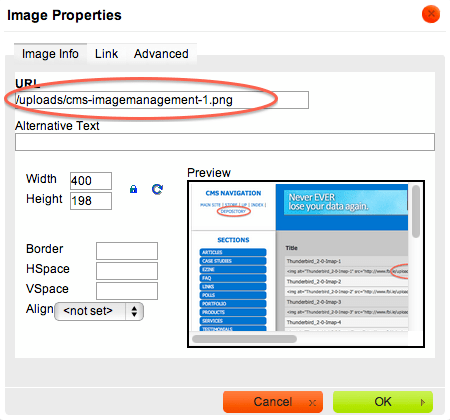Select the Image Info tab
Viewport: 450px width, 420px height.
click(50, 54)
